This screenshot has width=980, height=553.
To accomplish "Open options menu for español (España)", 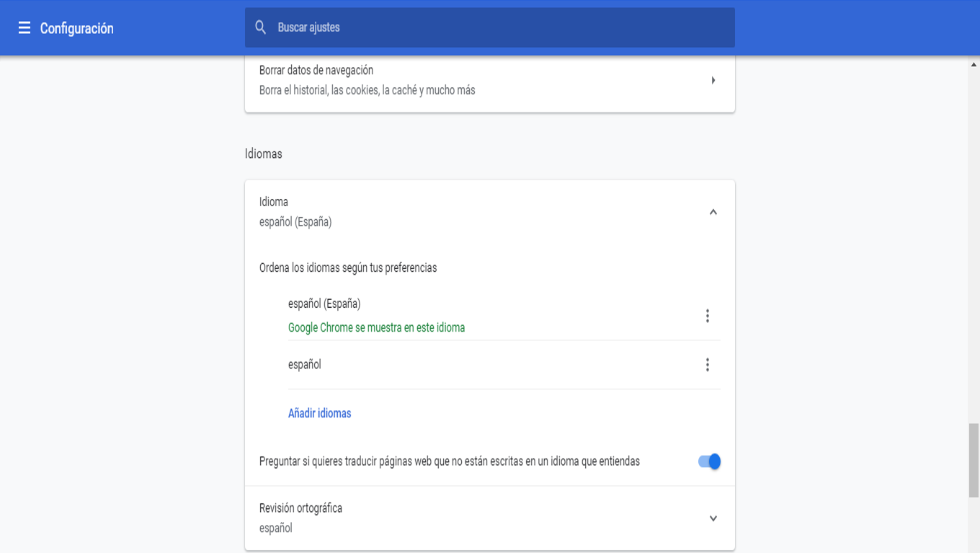I will (x=707, y=316).
